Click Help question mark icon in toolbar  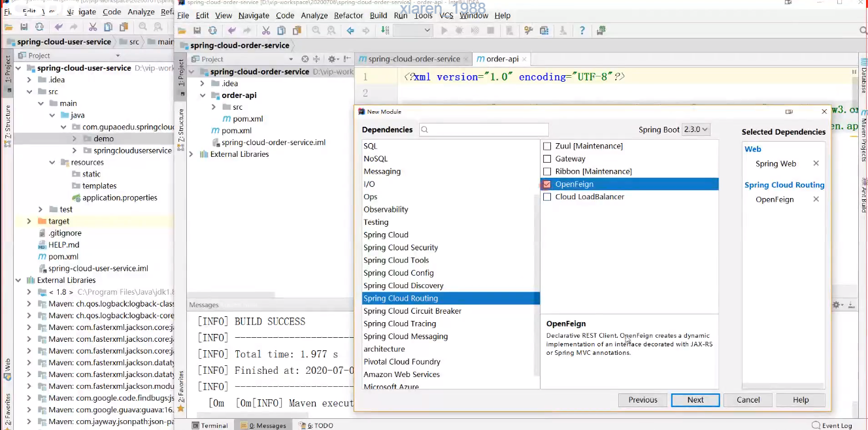(582, 31)
